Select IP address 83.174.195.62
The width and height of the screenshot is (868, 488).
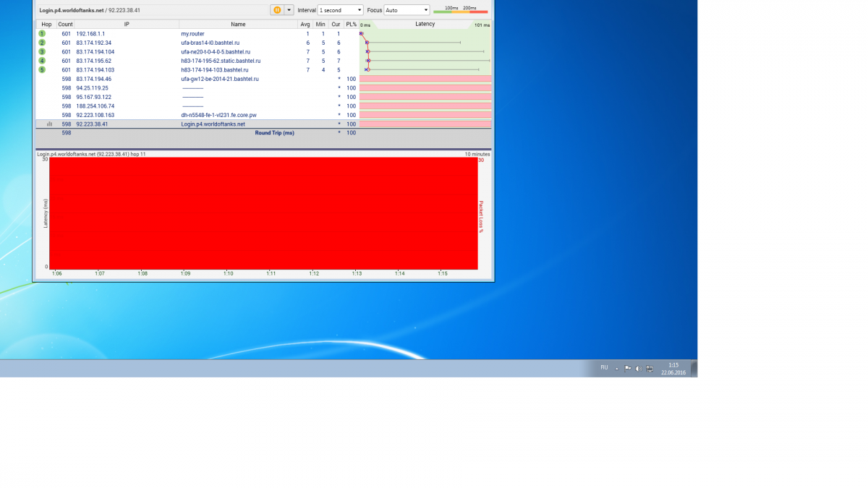click(93, 61)
